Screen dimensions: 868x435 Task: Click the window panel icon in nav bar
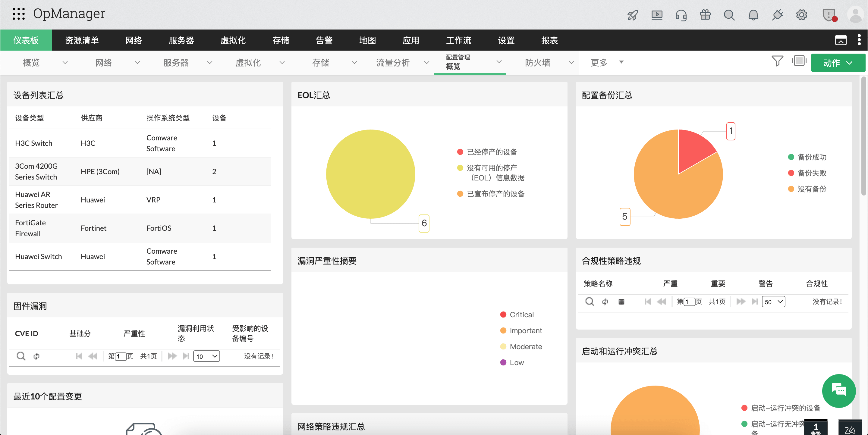point(841,40)
